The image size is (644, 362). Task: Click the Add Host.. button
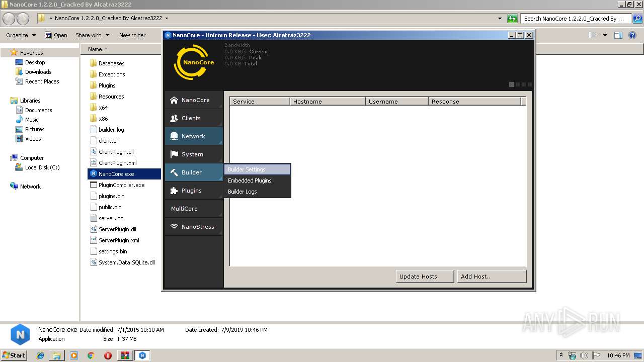(492, 277)
